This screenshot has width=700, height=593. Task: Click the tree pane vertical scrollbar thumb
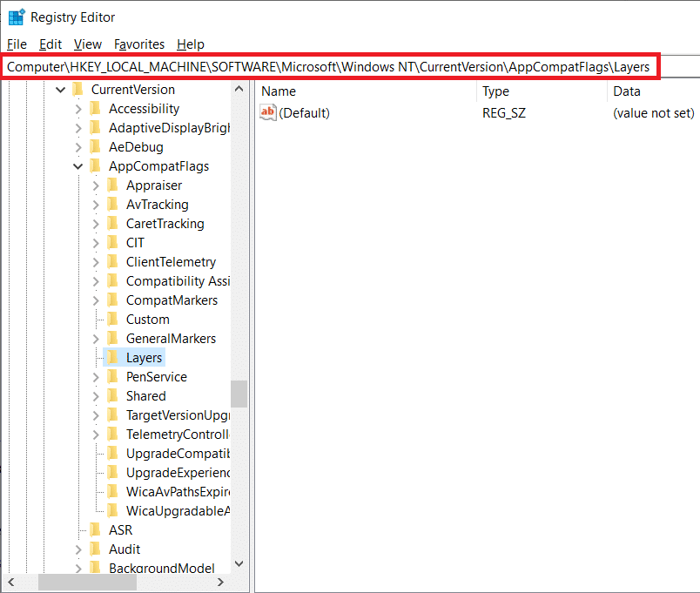(x=239, y=394)
